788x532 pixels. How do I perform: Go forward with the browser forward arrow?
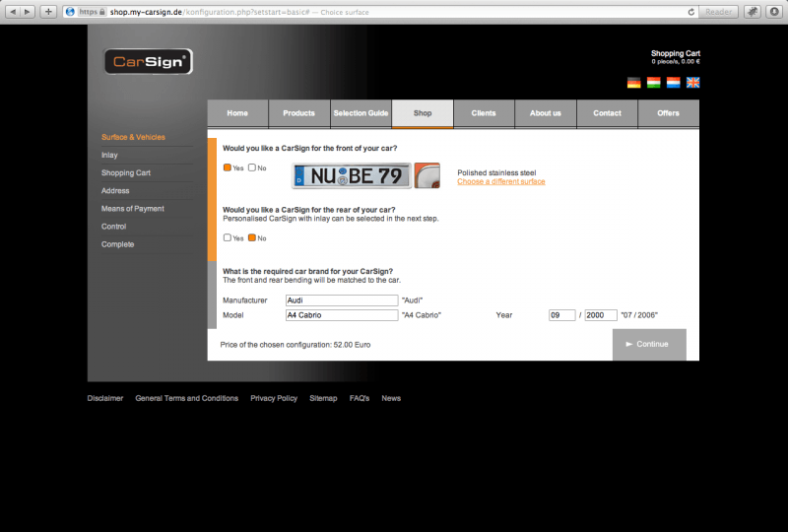tap(28, 12)
